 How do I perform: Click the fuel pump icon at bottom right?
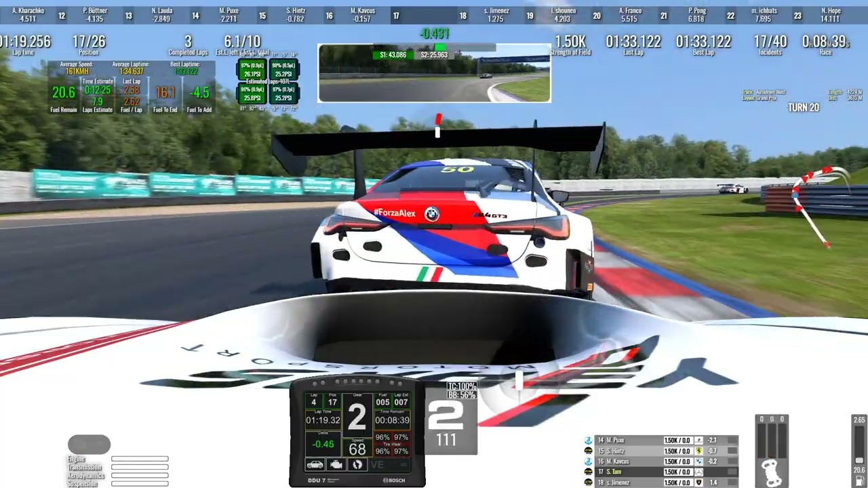[x=859, y=481]
